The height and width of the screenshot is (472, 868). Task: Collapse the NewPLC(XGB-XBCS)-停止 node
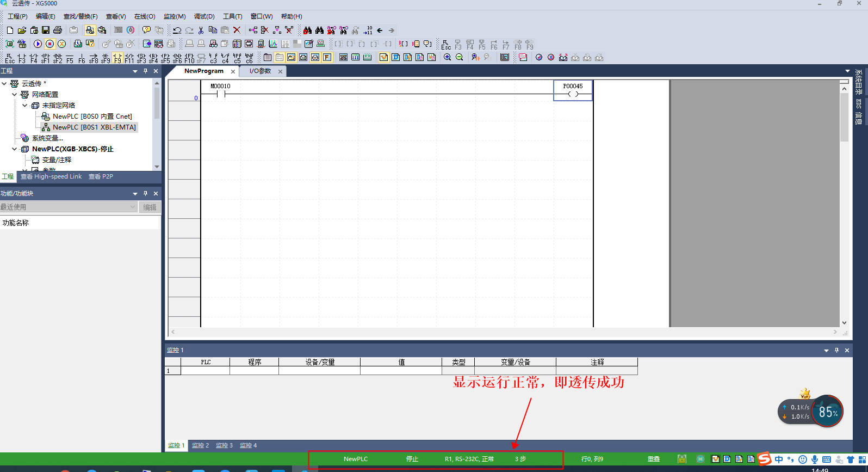(x=15, y=149)
